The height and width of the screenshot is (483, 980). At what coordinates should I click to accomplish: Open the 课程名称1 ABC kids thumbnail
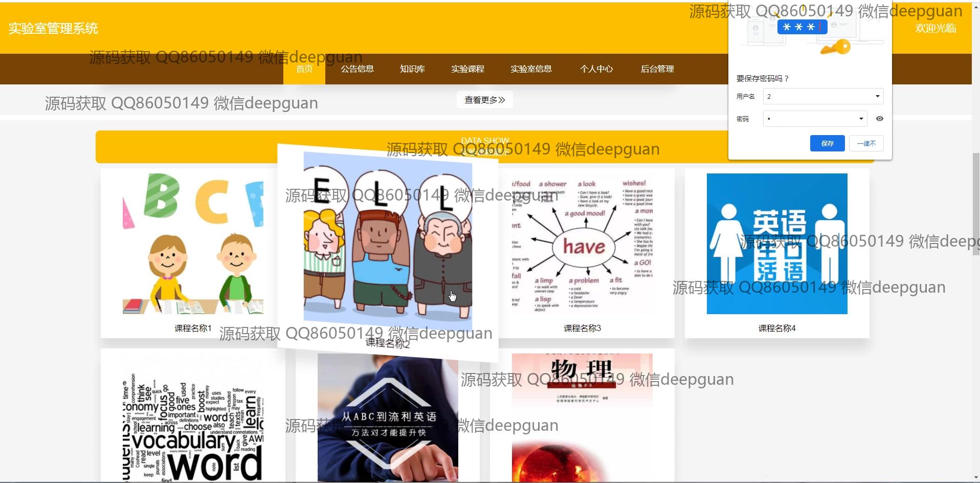coord(193,244)
